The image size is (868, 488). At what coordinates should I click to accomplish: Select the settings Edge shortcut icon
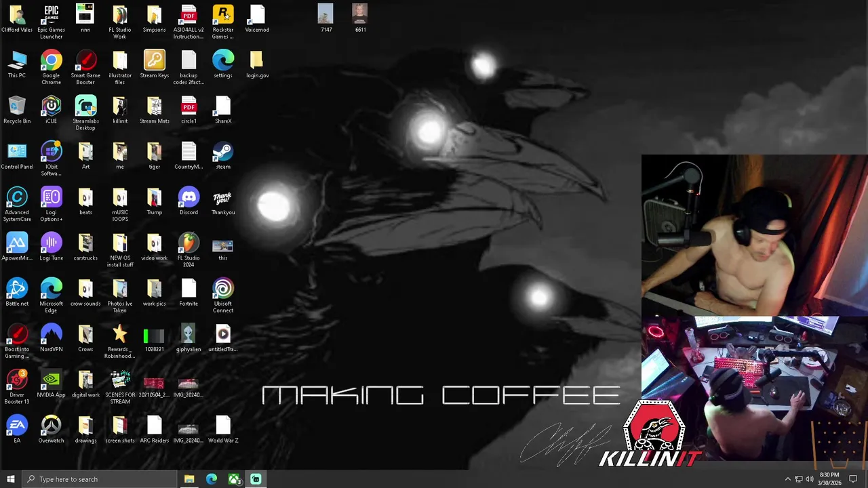[x=223, y=64]
